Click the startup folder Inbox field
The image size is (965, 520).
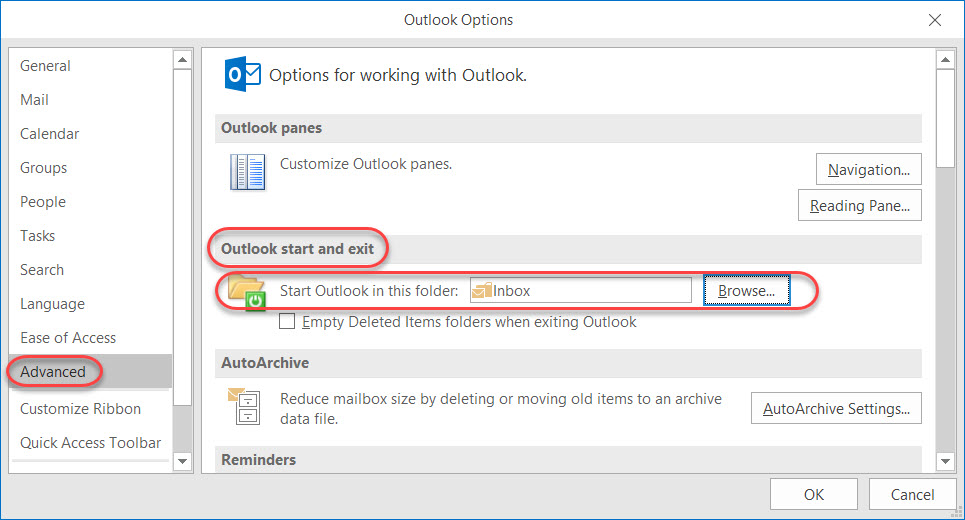pos(590,291)
